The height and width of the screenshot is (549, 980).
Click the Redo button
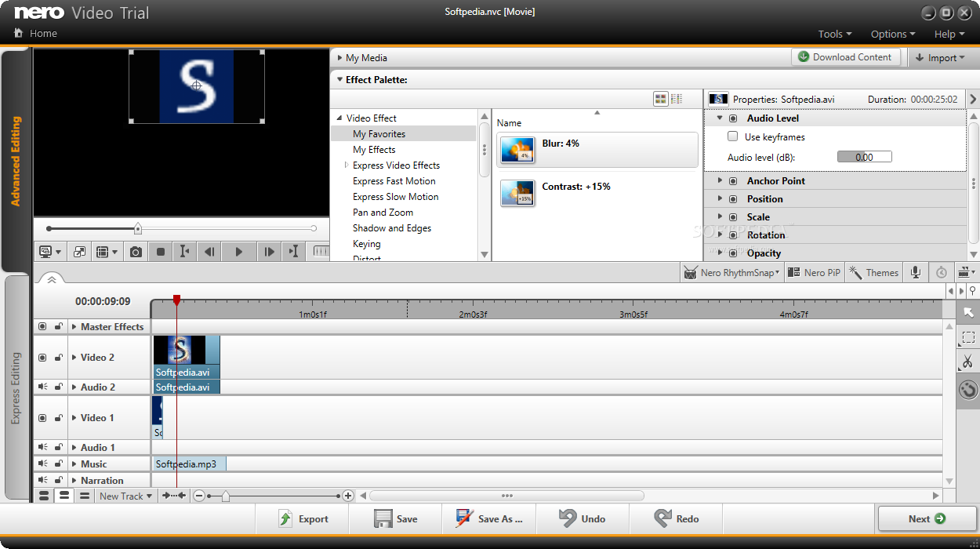pyautogui.click(x=676, y=518)
